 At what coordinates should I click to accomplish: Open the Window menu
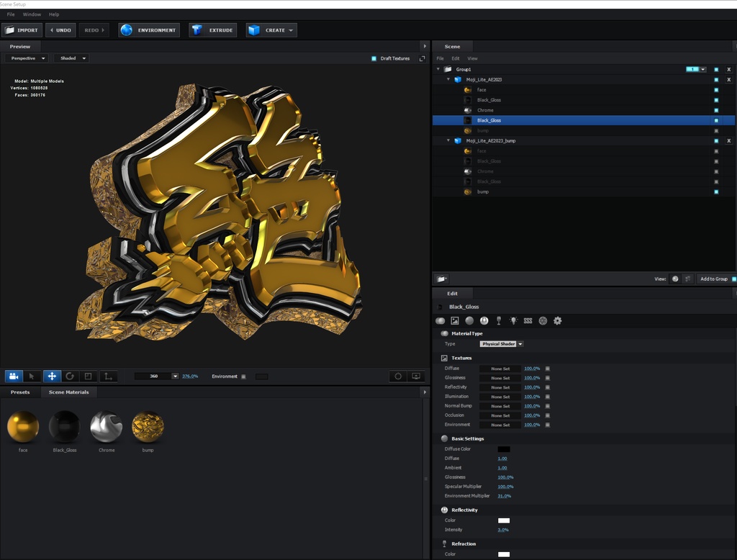point(31,14)
